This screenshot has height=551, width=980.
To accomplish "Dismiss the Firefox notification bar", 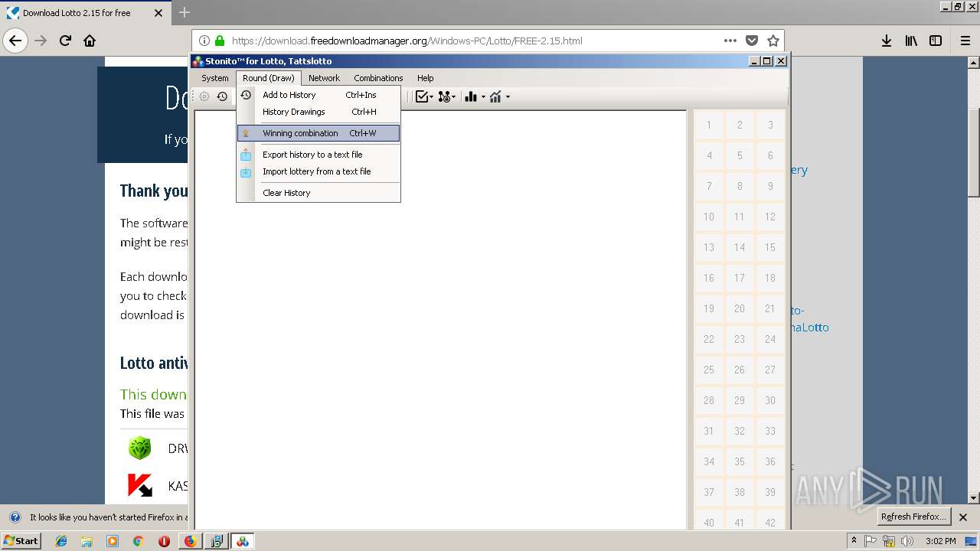I will 963,517.
